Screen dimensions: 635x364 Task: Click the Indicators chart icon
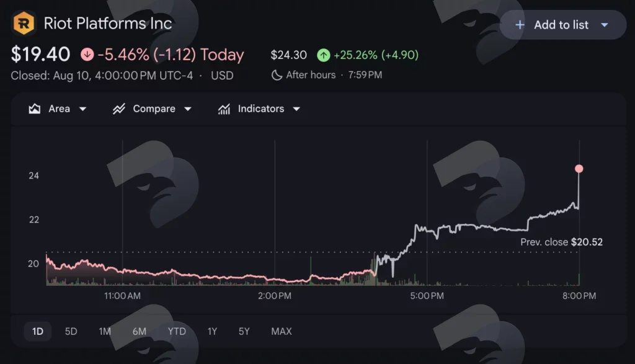coord(224,109)
